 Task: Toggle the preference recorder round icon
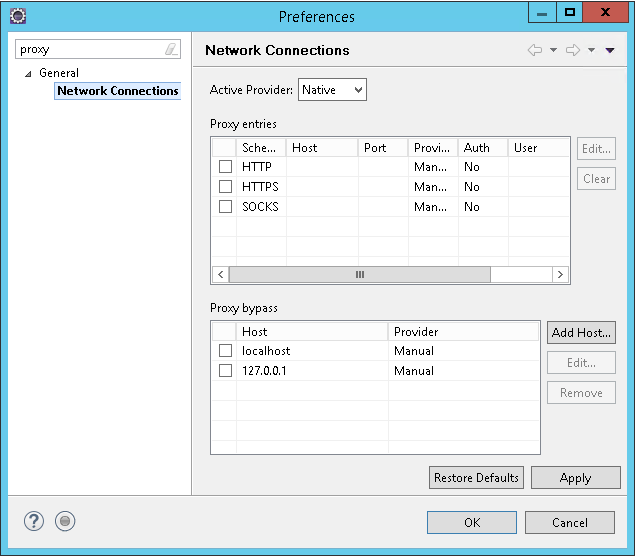pyautogui.click(x=65, y=521)
